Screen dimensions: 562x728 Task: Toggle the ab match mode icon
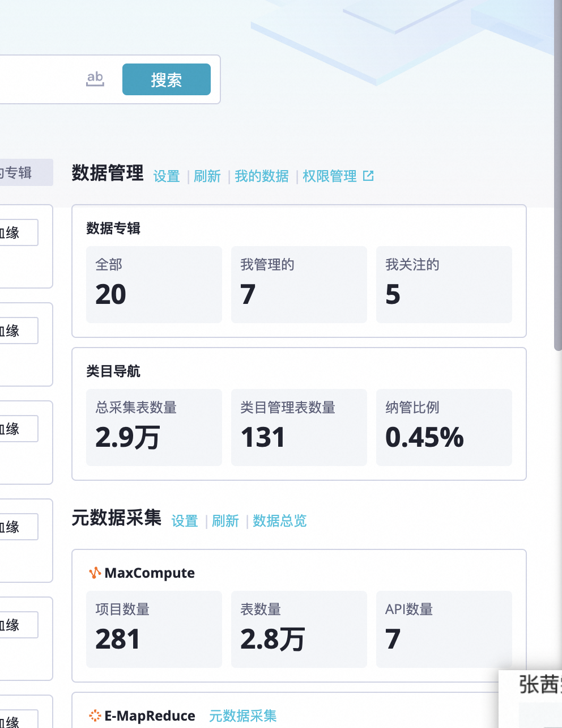(x=95, y=79)
